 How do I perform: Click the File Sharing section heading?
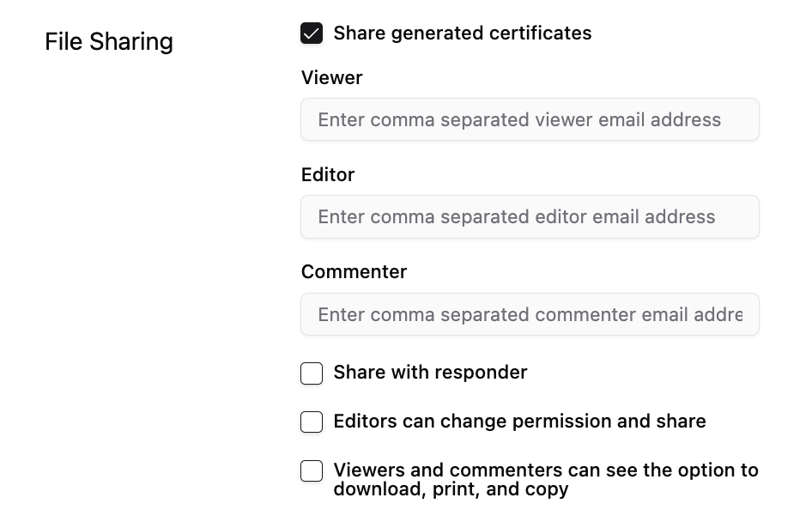point(109,41)
